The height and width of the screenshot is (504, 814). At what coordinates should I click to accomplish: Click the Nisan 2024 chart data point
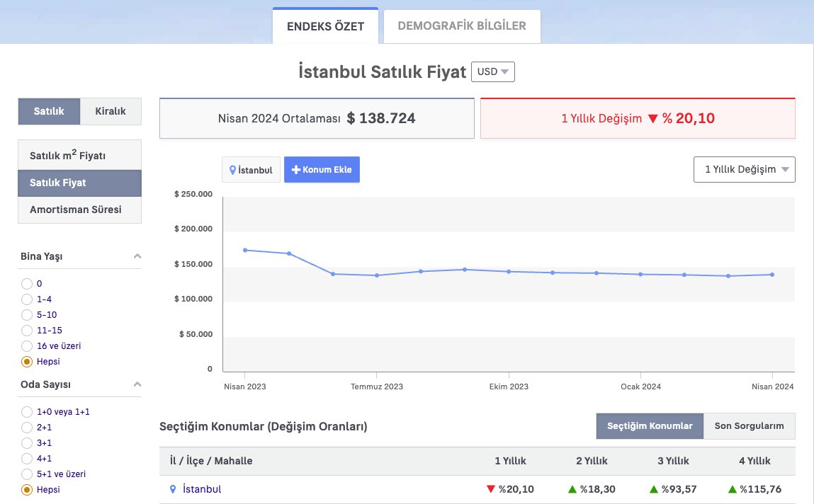pyautogui.click(x=771, y=275)
